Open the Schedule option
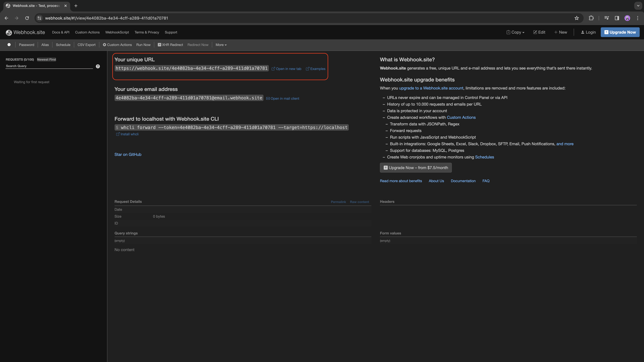The width and height of the screenshot is (644, 362). coord(63,45)
